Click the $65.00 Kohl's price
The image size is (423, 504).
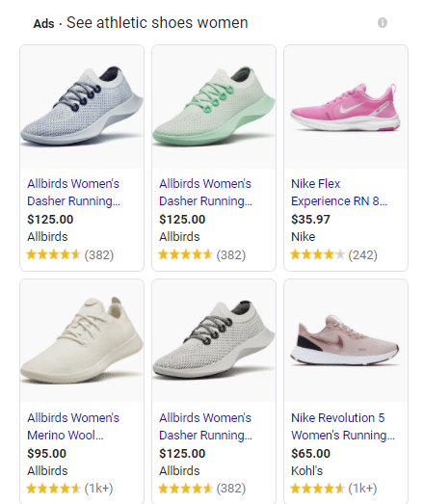pyautogui.click(x=310, y=453)
